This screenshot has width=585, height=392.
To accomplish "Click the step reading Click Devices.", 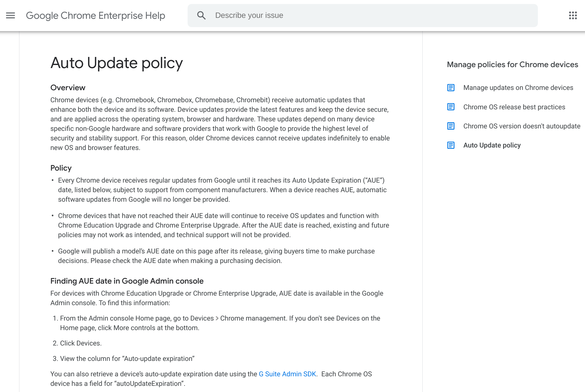I will (81, 343).
